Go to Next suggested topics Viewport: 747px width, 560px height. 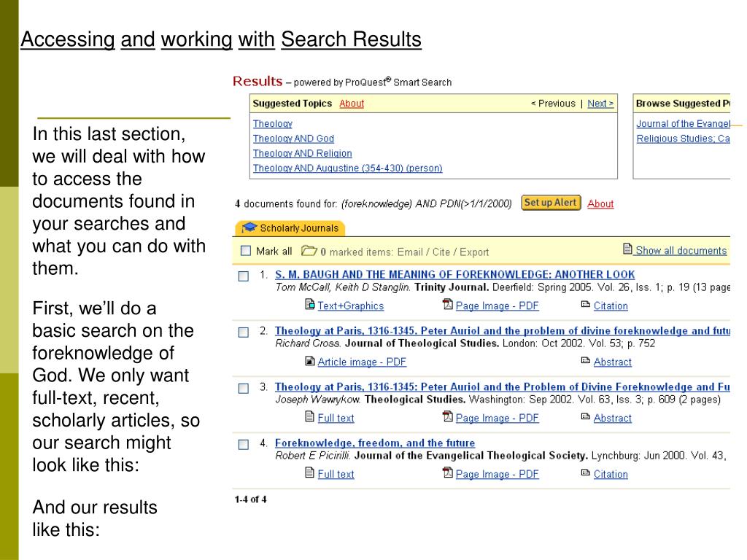point(600,104)
